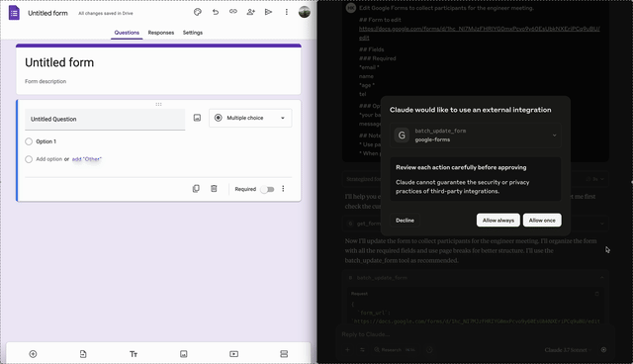Click the google-forms G integration icon
633x364 pixels.
(402, 136)
